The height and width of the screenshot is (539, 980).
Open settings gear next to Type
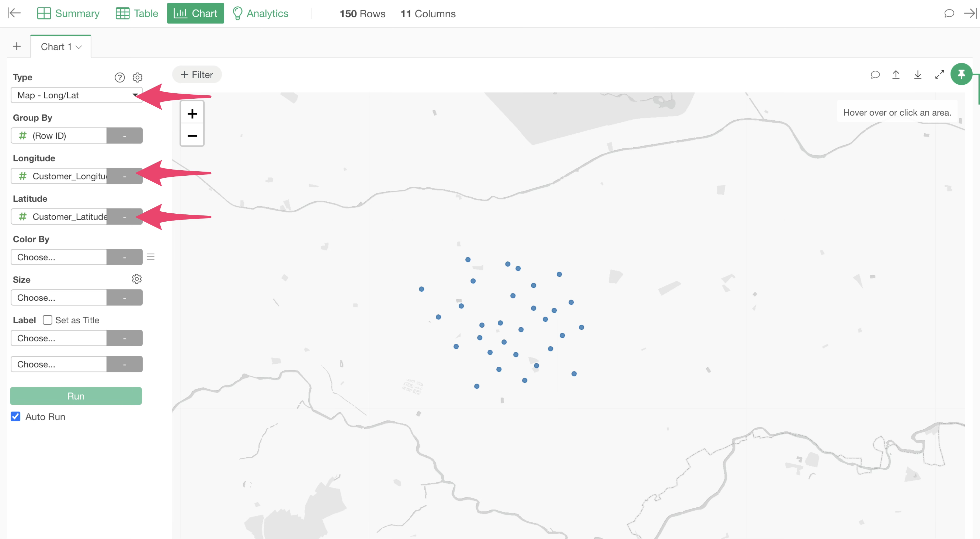coord(137,78)
